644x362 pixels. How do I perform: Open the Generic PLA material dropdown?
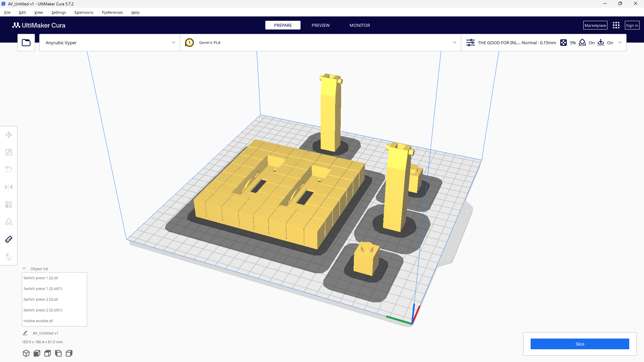pos(454,43)
